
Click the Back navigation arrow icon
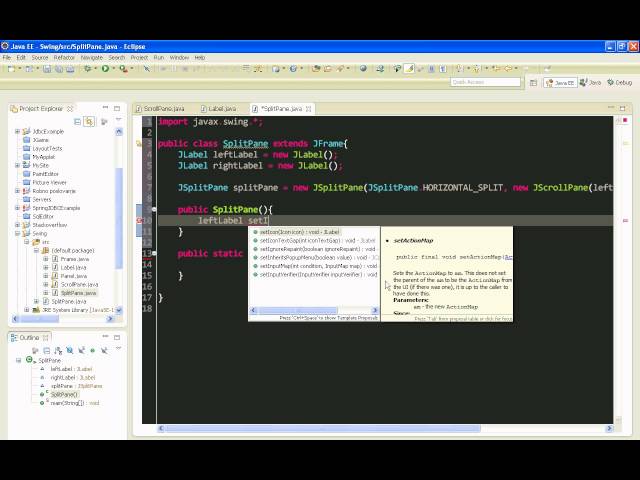tap(508, 69)
